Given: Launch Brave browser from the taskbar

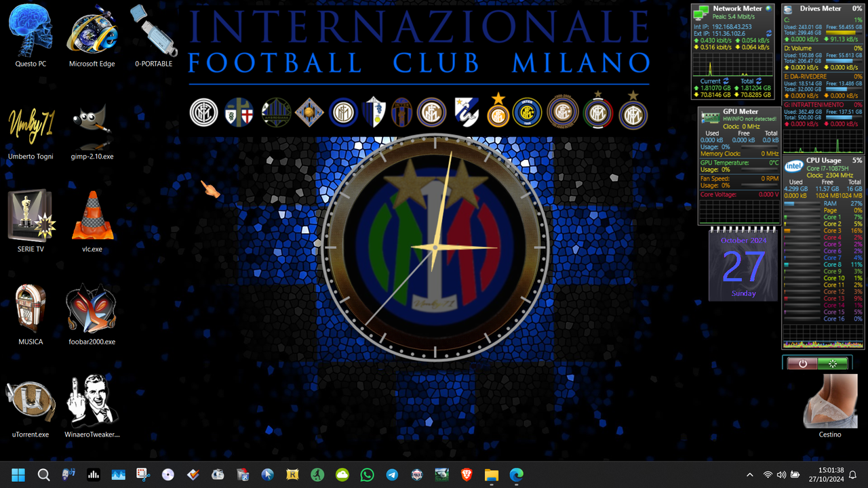Looking at the screenshot, I should 467,474.
